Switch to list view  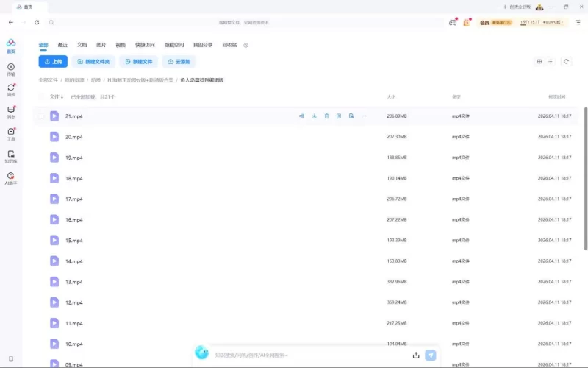point(550,61)
